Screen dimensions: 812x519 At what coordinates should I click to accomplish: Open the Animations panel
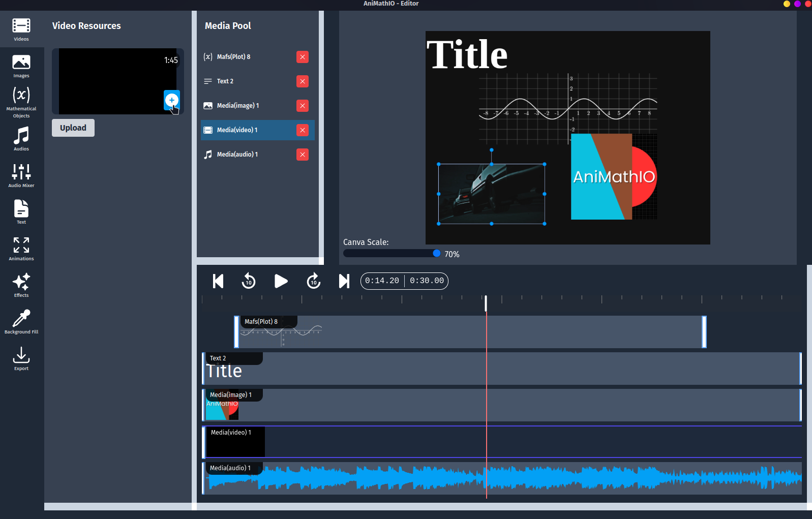pos(21,249)
